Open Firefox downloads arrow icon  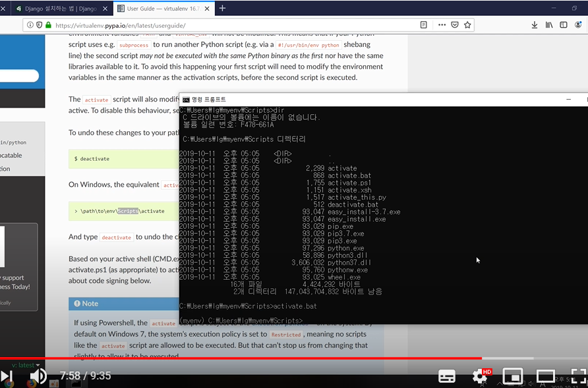point(535,25)
